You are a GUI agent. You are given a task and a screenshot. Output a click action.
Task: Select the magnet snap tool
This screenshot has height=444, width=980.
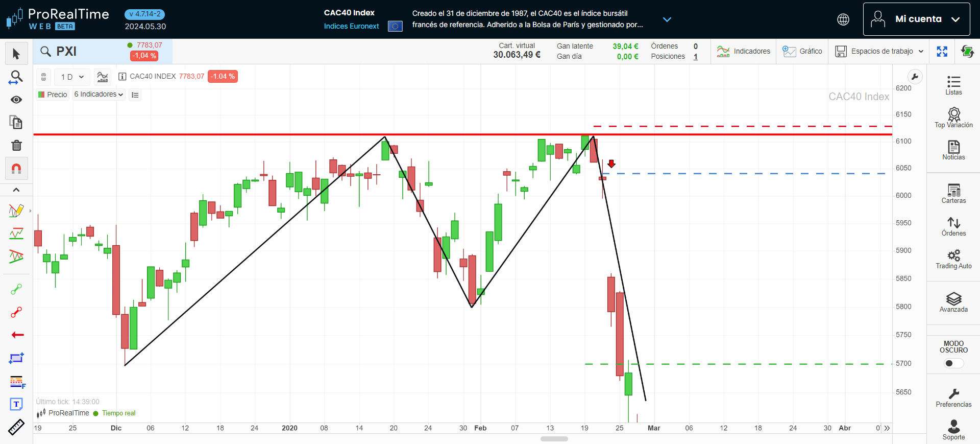click(16, 169)
